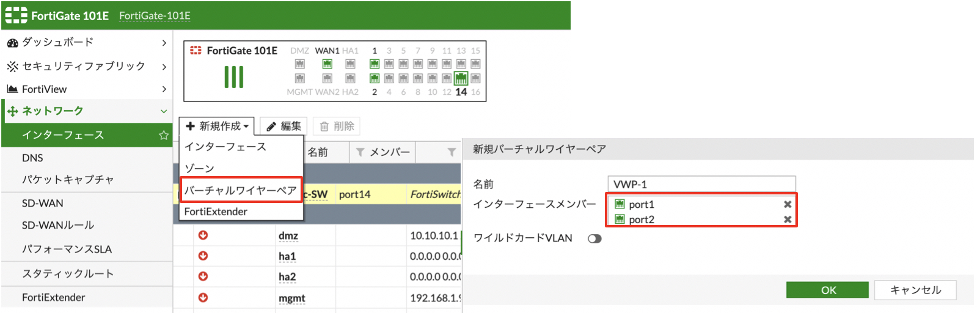The width and height of the screenshot is (980, 313).
Task: Click filter icon in メンバー column
Action: click(360, 152)
